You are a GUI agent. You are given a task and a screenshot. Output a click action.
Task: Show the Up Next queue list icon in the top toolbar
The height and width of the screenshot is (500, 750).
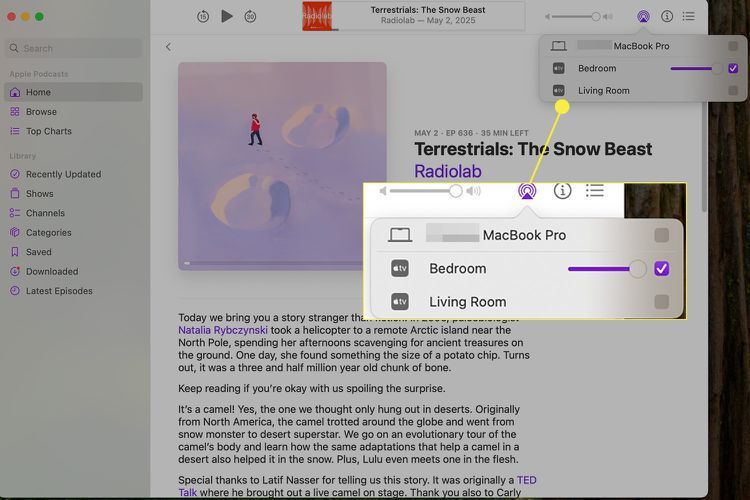(x=689, y=16)
